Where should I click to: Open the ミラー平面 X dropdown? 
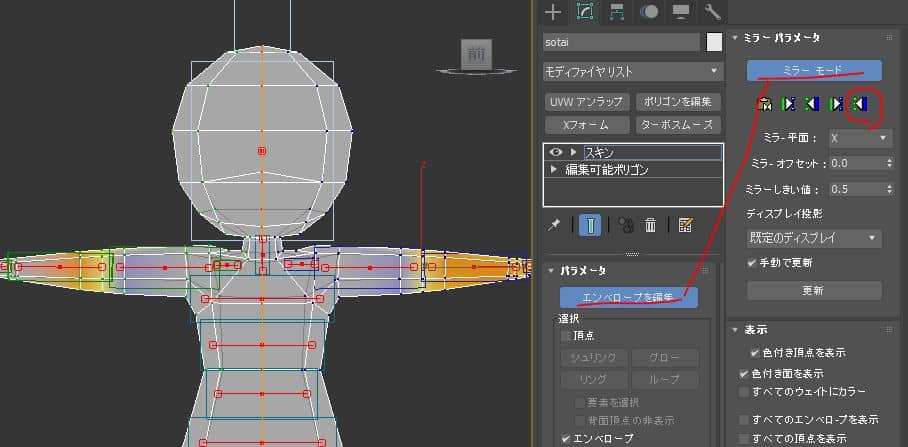[858, 137]
